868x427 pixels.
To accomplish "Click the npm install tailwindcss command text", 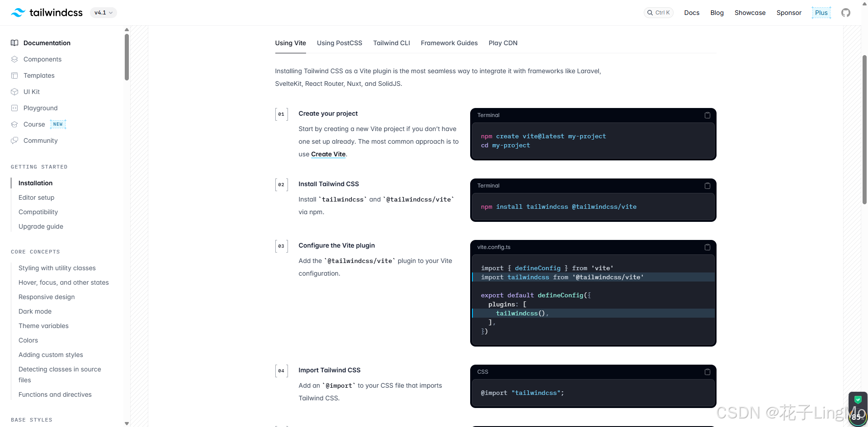I will point(558,206).
